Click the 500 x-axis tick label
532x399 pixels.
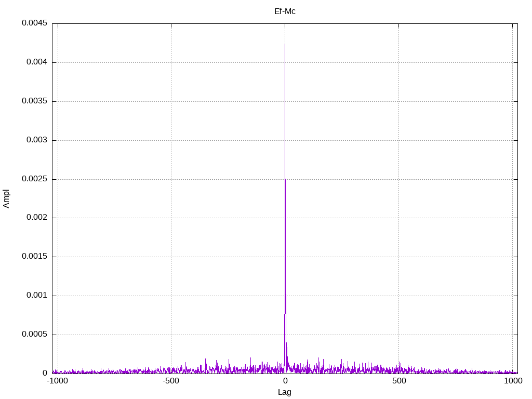(399, 381)
